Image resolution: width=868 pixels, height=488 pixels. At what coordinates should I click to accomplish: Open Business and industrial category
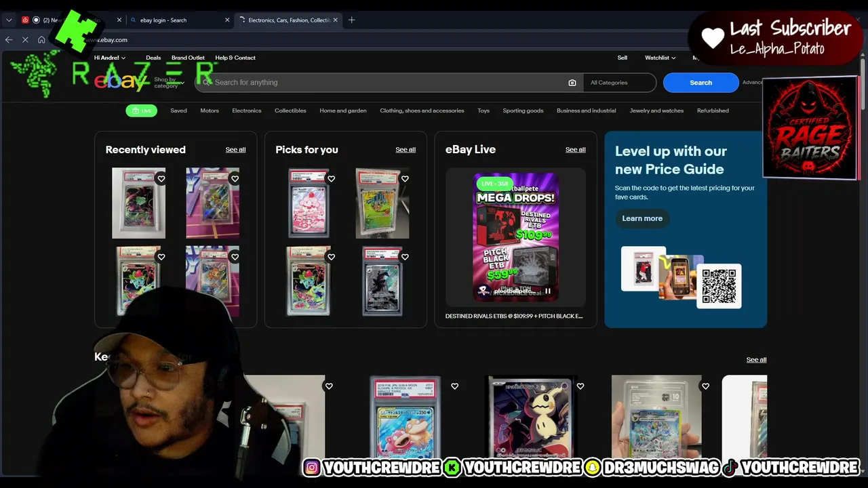[587, 110]
